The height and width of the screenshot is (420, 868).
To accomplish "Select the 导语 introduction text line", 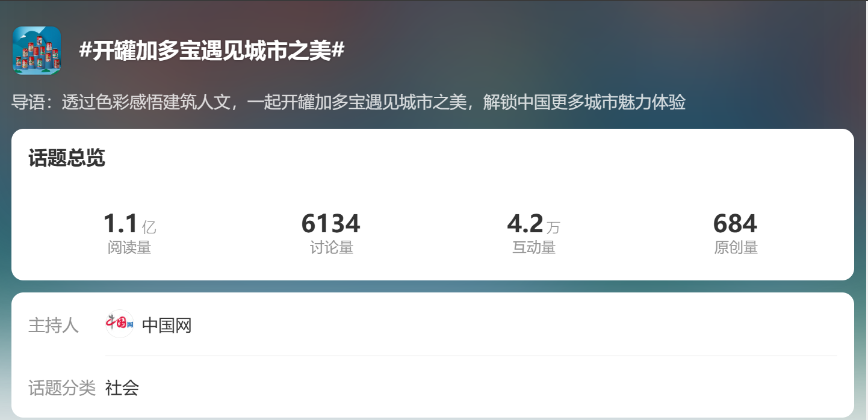I will coord(349,102).
